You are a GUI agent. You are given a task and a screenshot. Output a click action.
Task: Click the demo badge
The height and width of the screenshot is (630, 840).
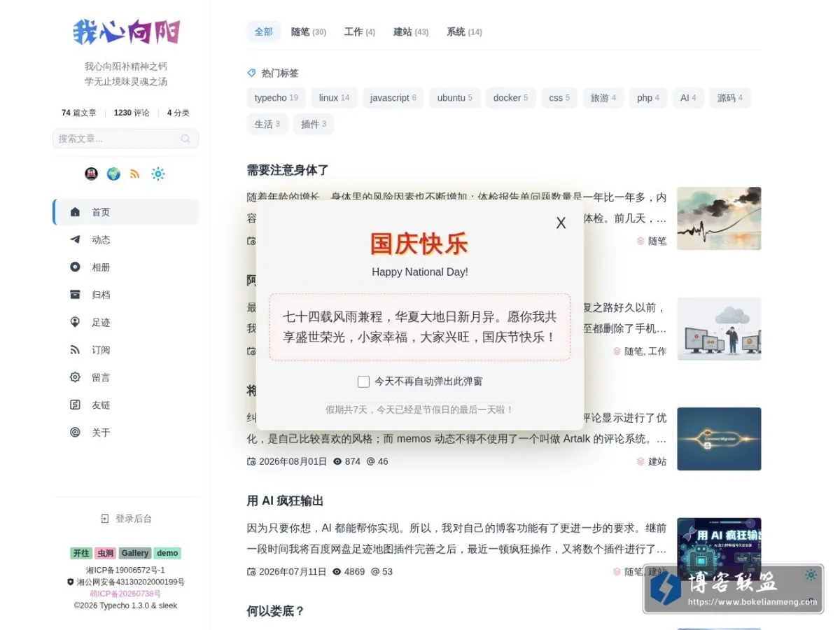(167, 553)
